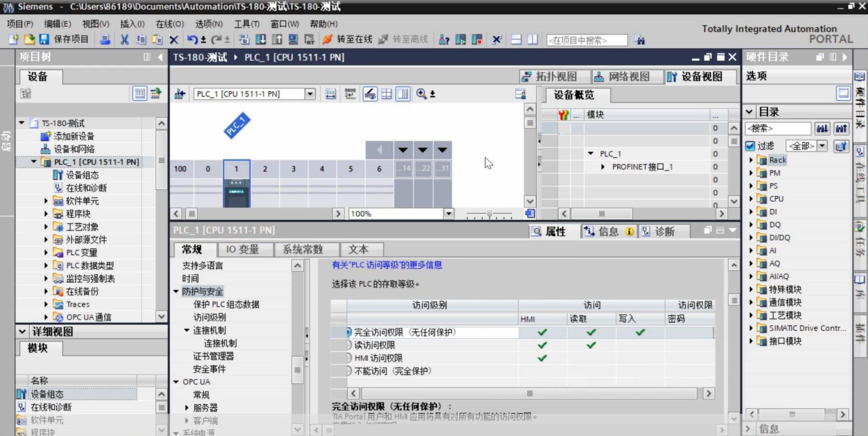Viewport: 868px width, 436px height.
Task: Open the PLC_1 device selector dropdown
Action: pos(310,94)
